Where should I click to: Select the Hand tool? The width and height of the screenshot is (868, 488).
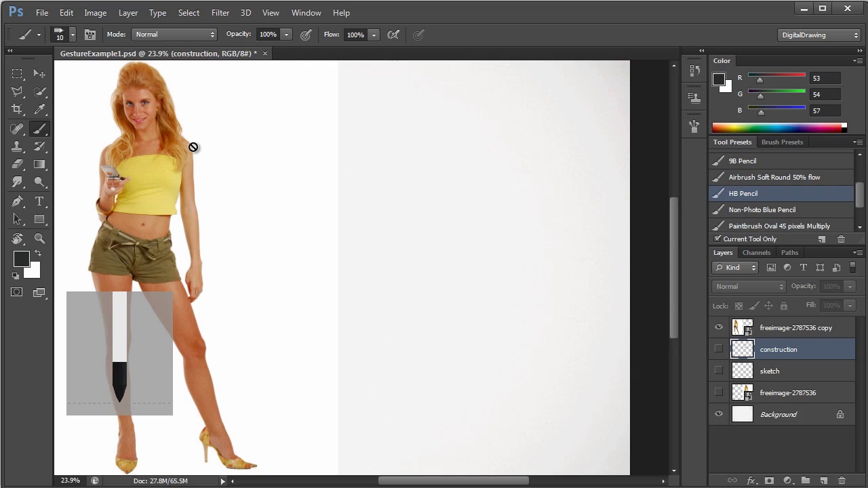17,239
